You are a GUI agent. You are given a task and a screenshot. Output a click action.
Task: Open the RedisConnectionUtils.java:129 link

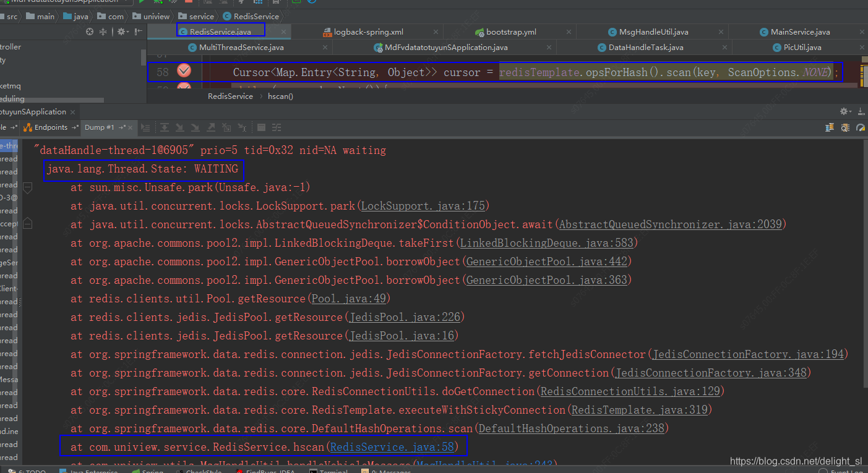(x=629, y=391)
